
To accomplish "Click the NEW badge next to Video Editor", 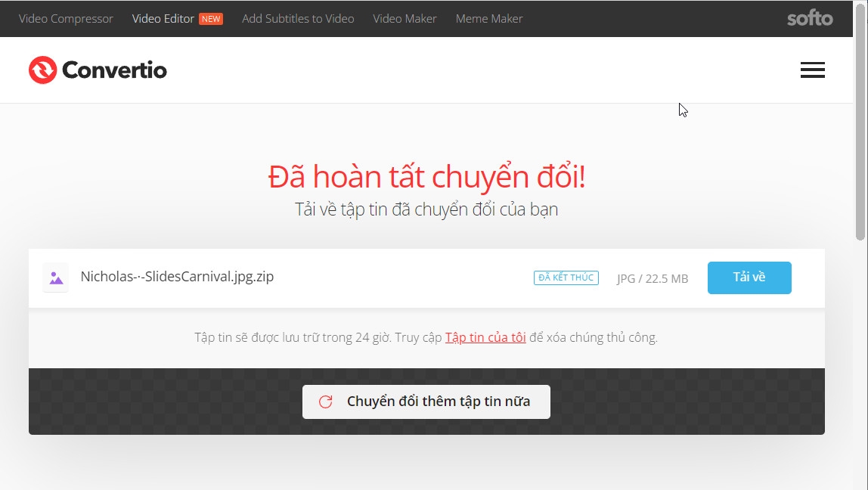I will [213, 17].
